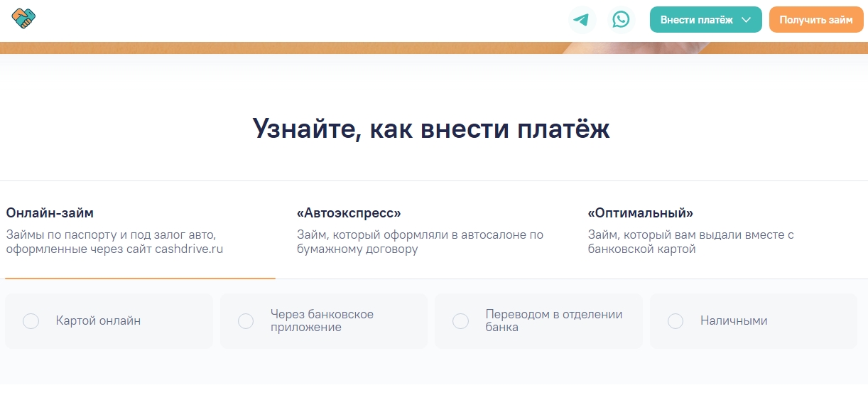Viewport: 868px width, 405px height.
Task: Click text mentioning cashdrive.ru site
Action: pyautogui.click(x=114, y=242)
